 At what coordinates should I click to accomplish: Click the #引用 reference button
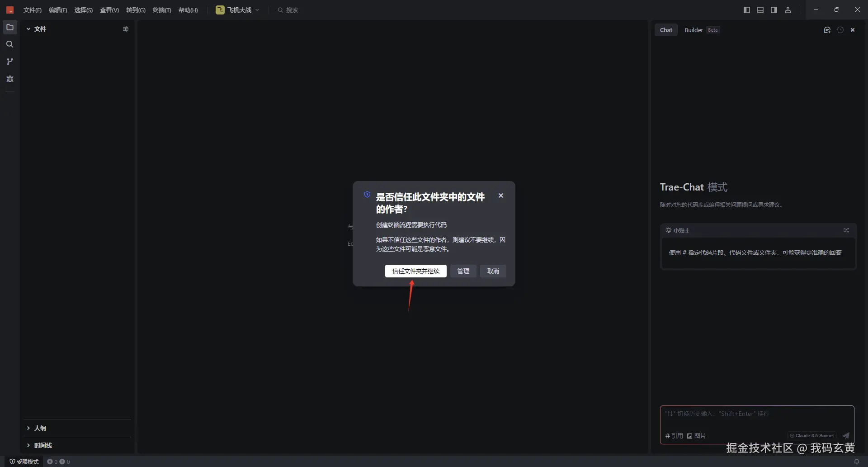(x=674, y=436)
